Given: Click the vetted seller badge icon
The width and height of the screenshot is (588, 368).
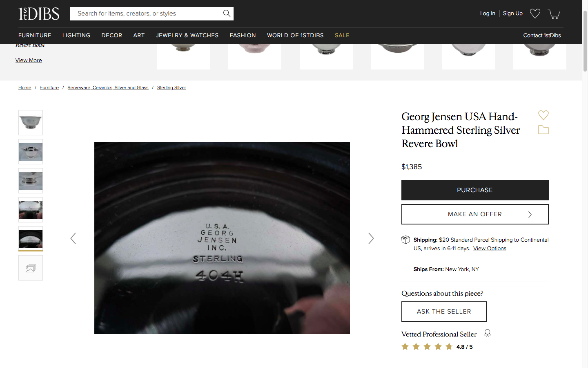Looking at the screenshot, I should tap(487, 333).
